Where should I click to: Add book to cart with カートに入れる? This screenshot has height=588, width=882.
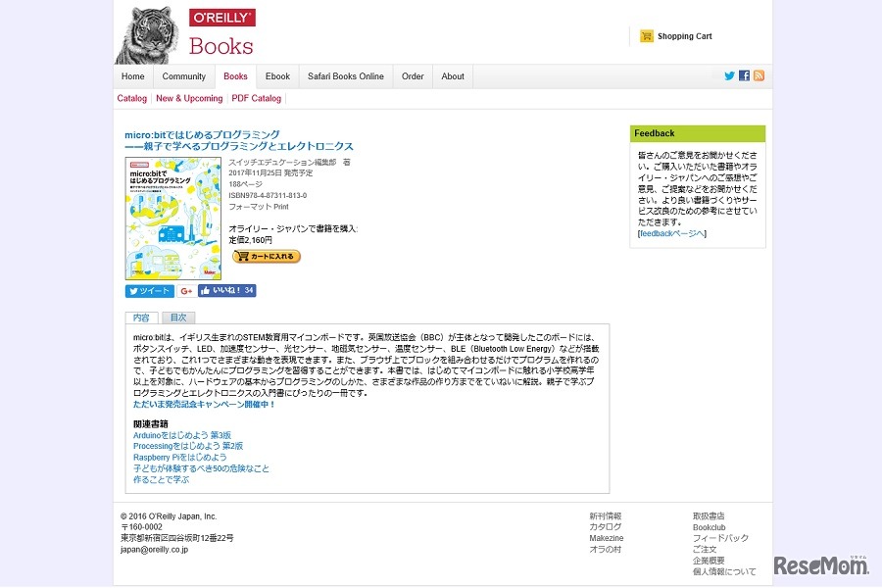[x=267, y=256]
